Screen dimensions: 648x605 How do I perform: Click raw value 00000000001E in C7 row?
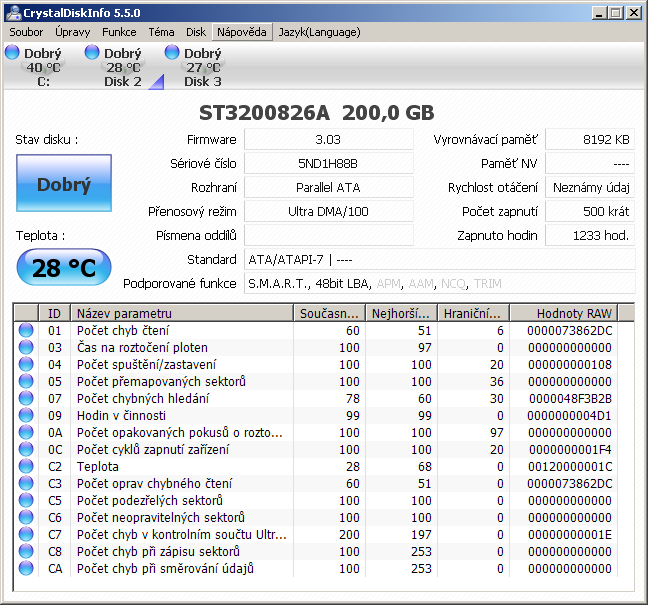coord(570,534)
